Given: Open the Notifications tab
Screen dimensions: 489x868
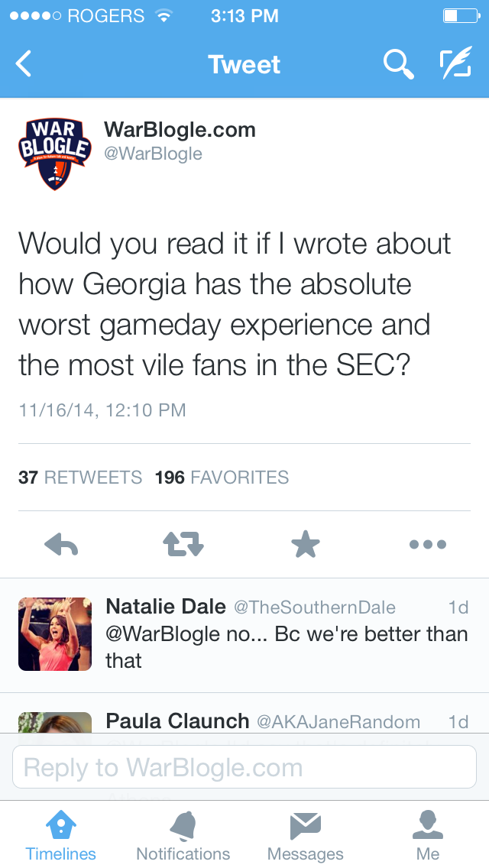Looking at the screenshot, I should coord(183,835).
